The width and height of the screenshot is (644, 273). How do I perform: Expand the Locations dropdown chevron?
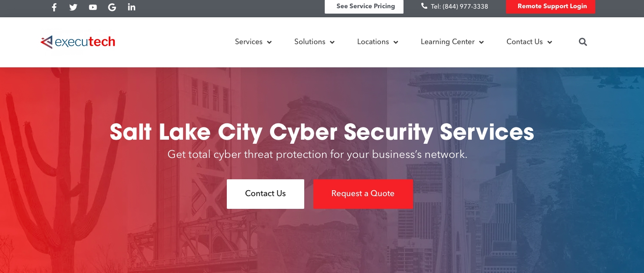(x=396, y=42)
